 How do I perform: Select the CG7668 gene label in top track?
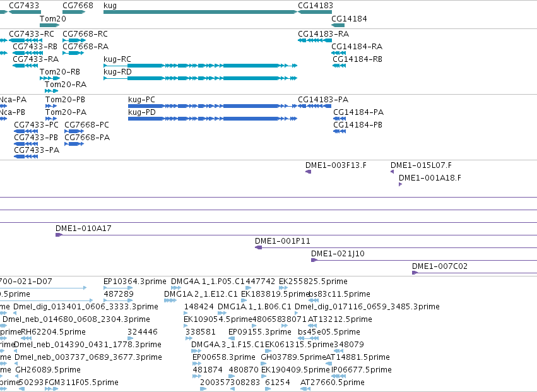[78, 6]
